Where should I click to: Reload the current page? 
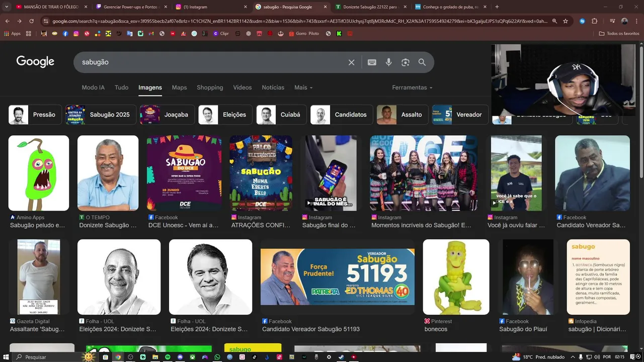(x=31, y=21)
